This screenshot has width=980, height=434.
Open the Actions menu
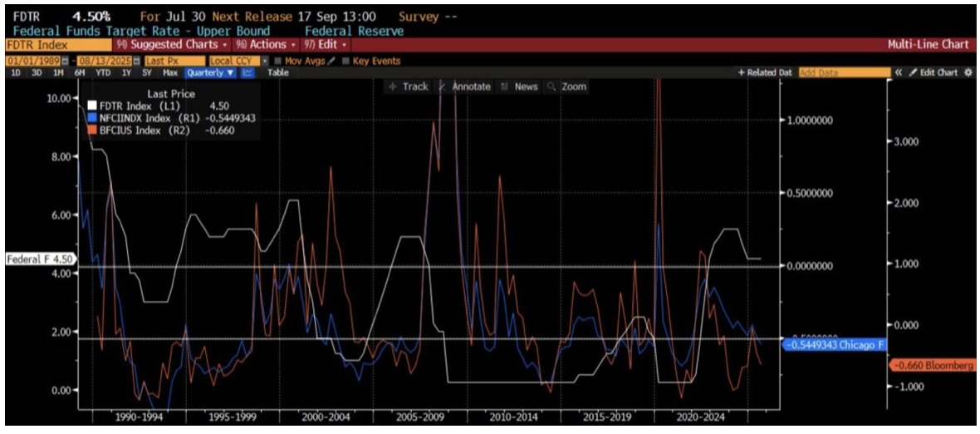coord(265,44)
